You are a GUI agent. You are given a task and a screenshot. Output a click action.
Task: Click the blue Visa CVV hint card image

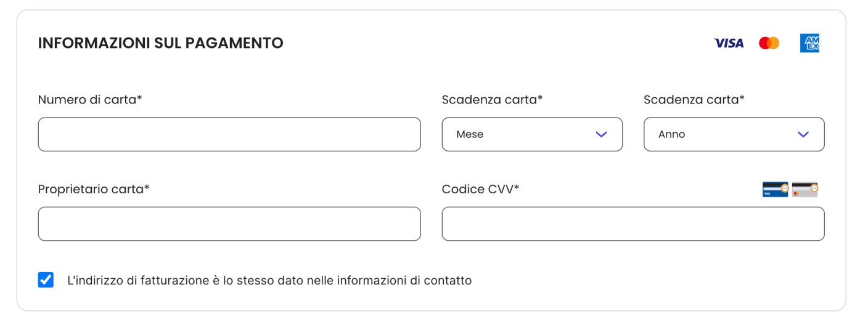[775, 189]
